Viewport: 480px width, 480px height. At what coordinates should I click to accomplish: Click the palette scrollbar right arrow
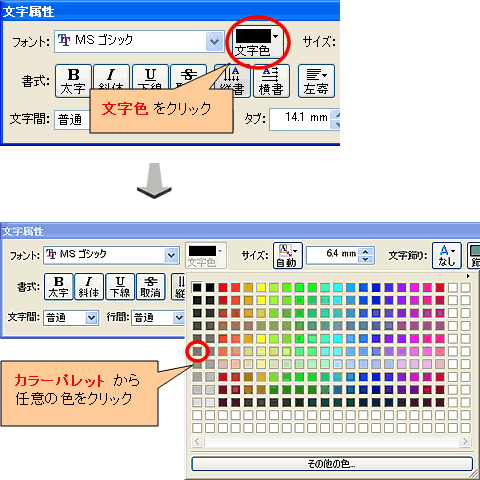click(x=464, y=441)
